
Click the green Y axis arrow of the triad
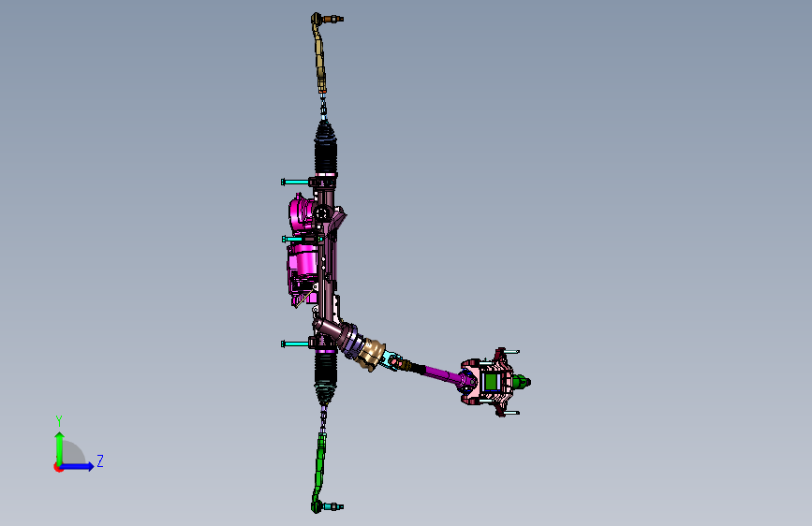[x=60, y=447]
